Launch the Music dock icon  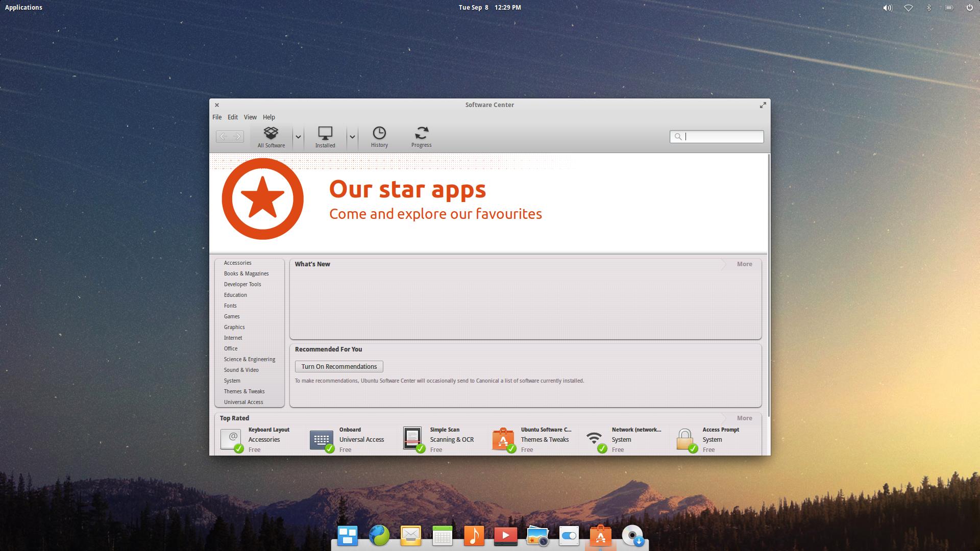pyautogui.click(x=474, y=536)
